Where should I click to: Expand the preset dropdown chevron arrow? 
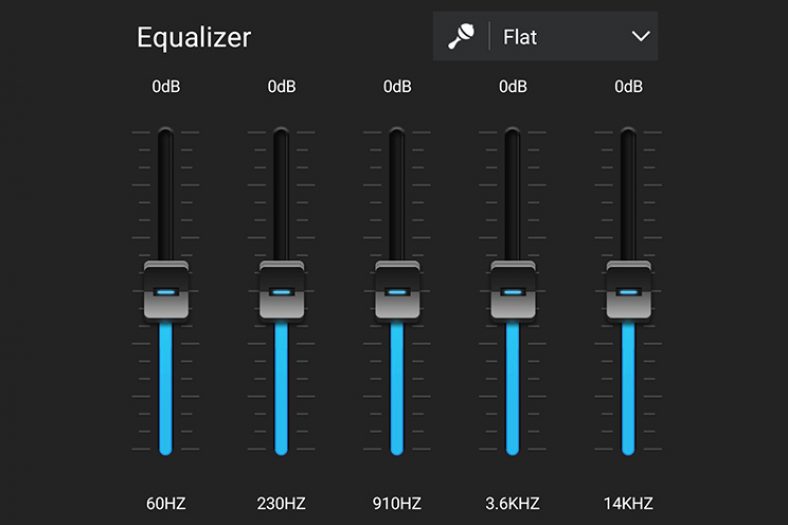click(641, 37)
